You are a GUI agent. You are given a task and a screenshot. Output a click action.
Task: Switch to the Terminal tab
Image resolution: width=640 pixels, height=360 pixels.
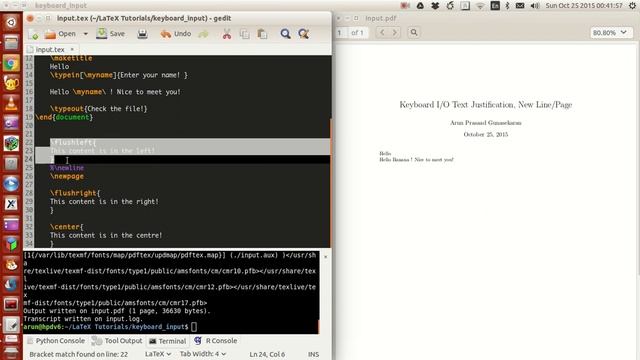(167, 341)
